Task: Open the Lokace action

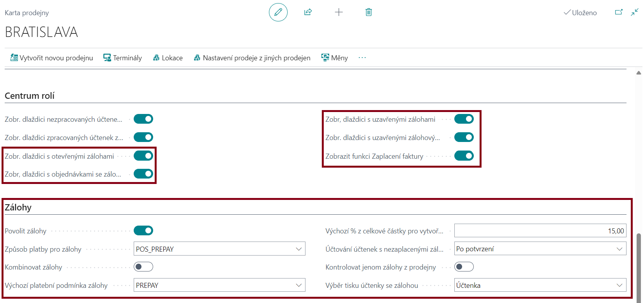Action: point(168,58)
